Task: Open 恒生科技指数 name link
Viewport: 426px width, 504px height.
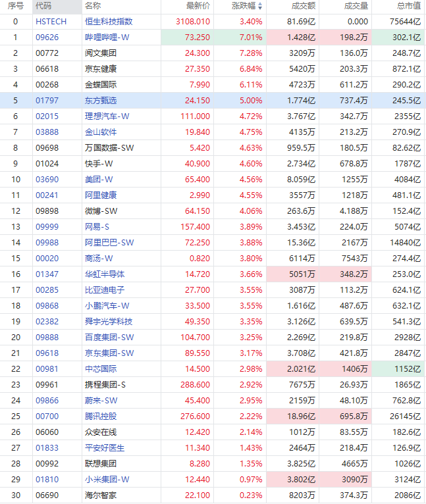Action: [109, 22]
